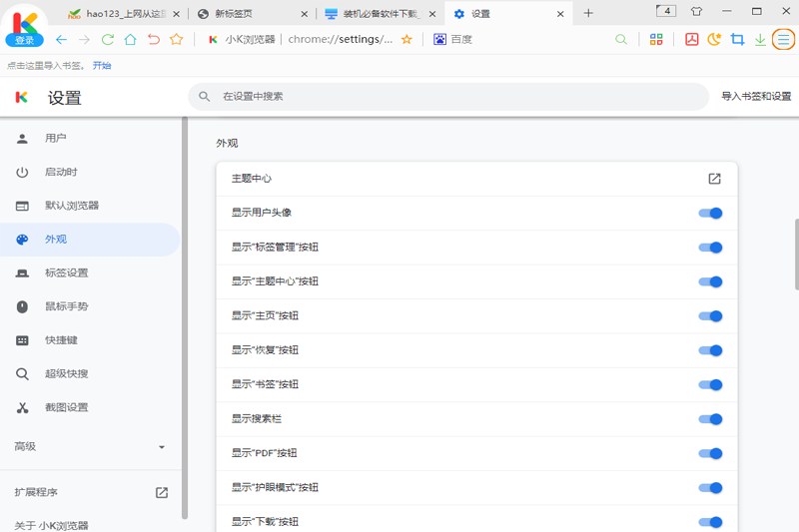Open 超级快搜 section
This screenshot has height=532, width=799.
90,373
